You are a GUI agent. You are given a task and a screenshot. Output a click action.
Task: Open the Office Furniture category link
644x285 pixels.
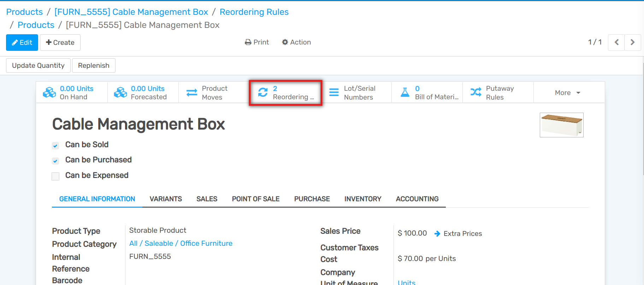click(206, 243)
